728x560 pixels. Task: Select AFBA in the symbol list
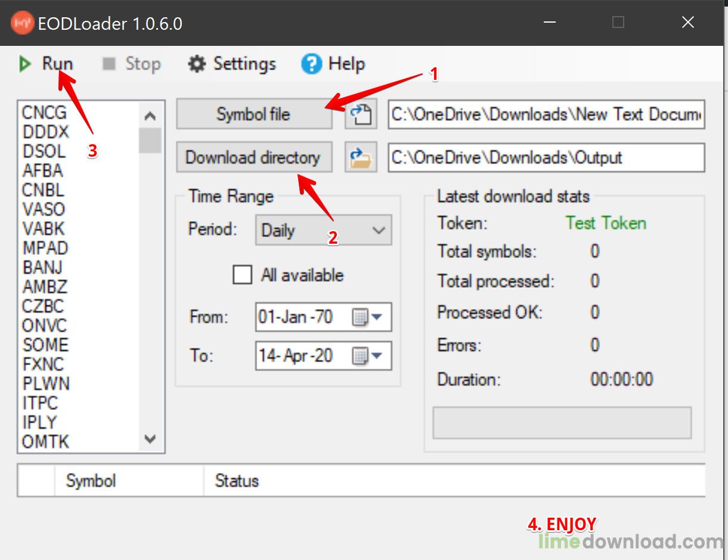click(42, 170)
